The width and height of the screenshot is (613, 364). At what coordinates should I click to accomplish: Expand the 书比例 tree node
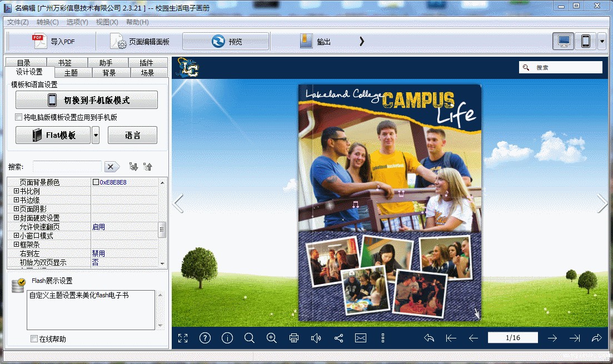tap(16, 191)
